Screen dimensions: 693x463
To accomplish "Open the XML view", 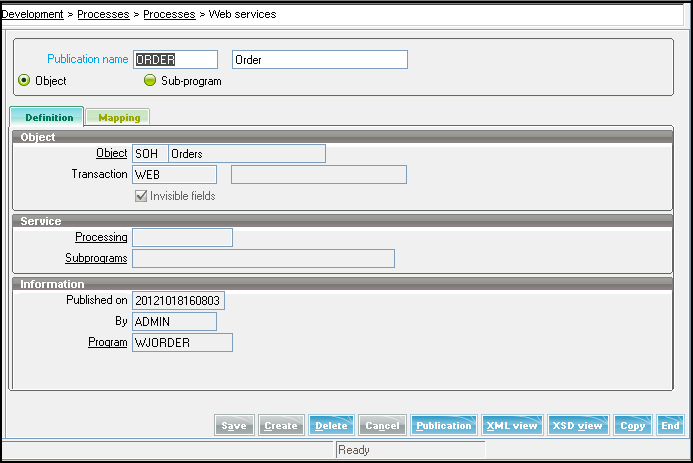I will [512, 425].
